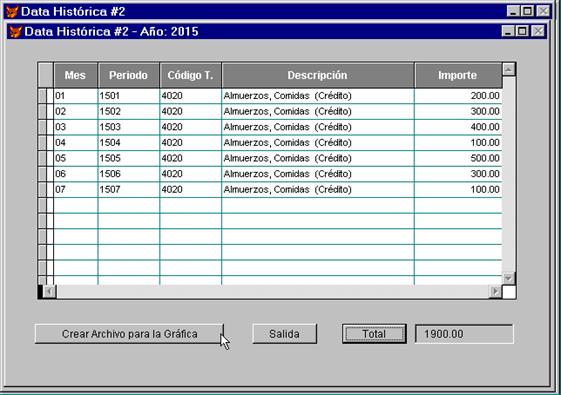Image resolution: width=561 pixels, height=395 pixels.
Task: Click Importe 400.00 in the month 03 row
Action: click(458, 127)
